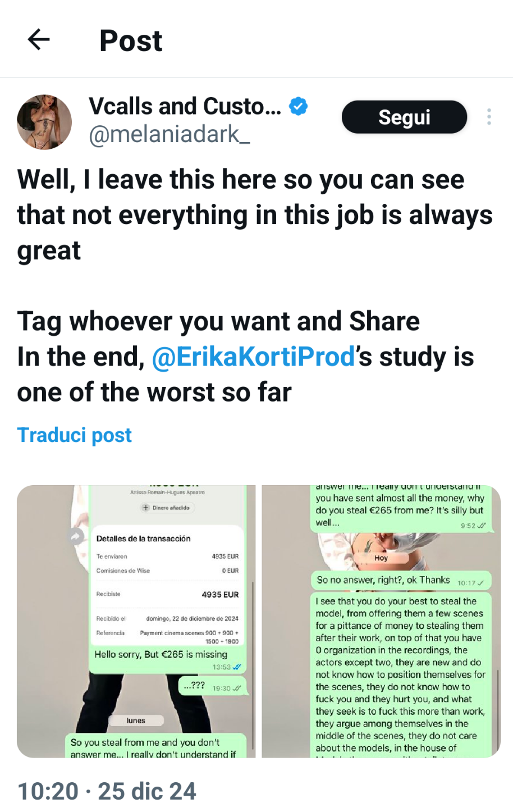The image size is (513, 812).
Task: Tap the Segui follow button
Action: pos(404,117)
